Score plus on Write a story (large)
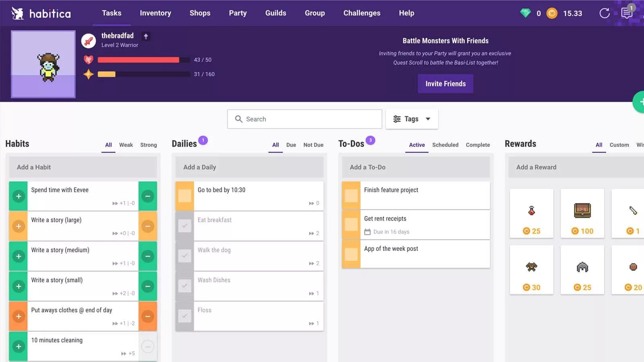This screenshot has height=362, width=644. [19, 226]
